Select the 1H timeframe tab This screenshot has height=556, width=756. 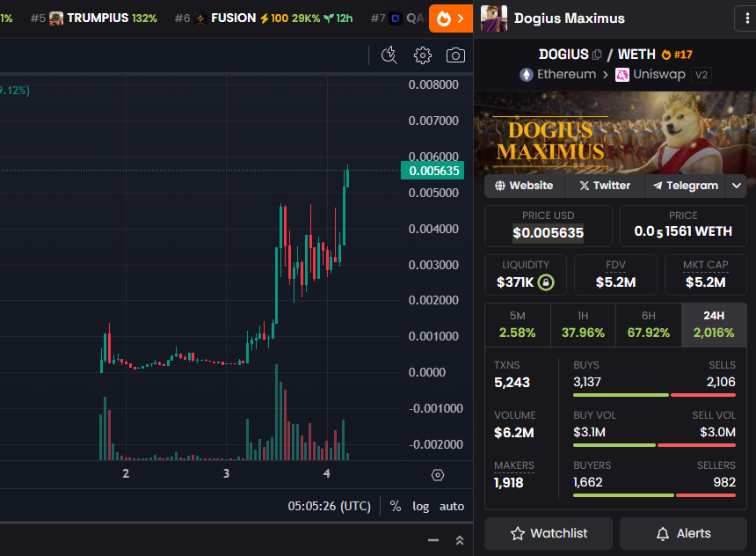coord(583,325)
